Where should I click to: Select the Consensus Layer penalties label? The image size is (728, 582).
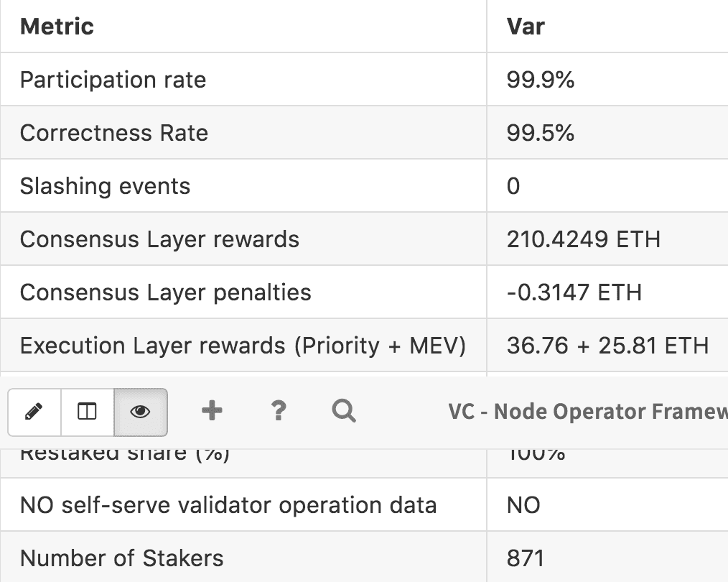(165, 292)
